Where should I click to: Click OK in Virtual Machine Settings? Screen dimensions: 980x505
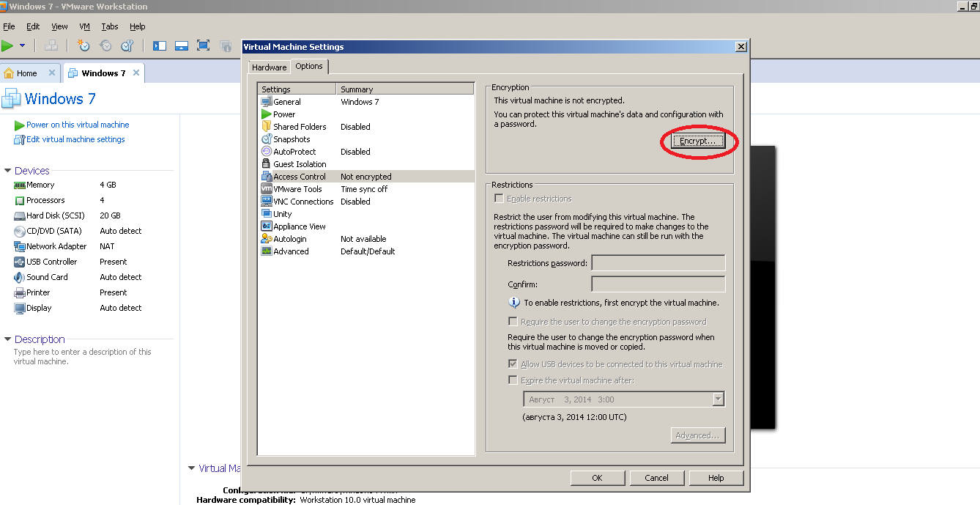tap(597, 478)
